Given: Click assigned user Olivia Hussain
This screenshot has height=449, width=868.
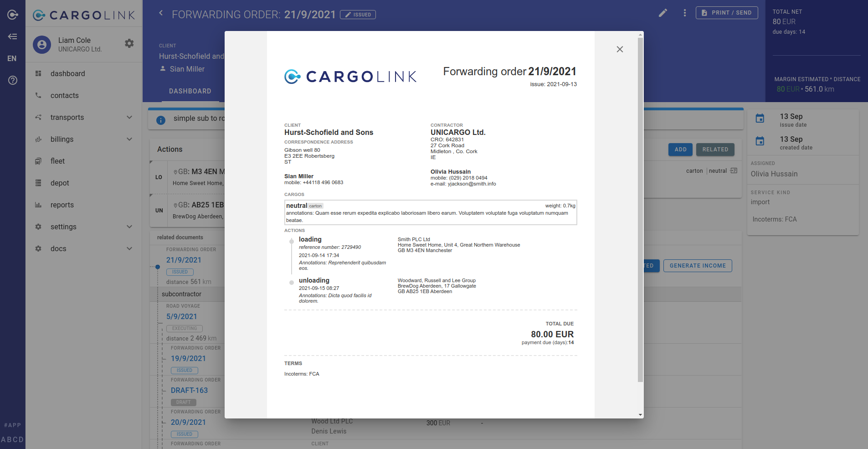Looking at the screenshot, I should [774, 174].
